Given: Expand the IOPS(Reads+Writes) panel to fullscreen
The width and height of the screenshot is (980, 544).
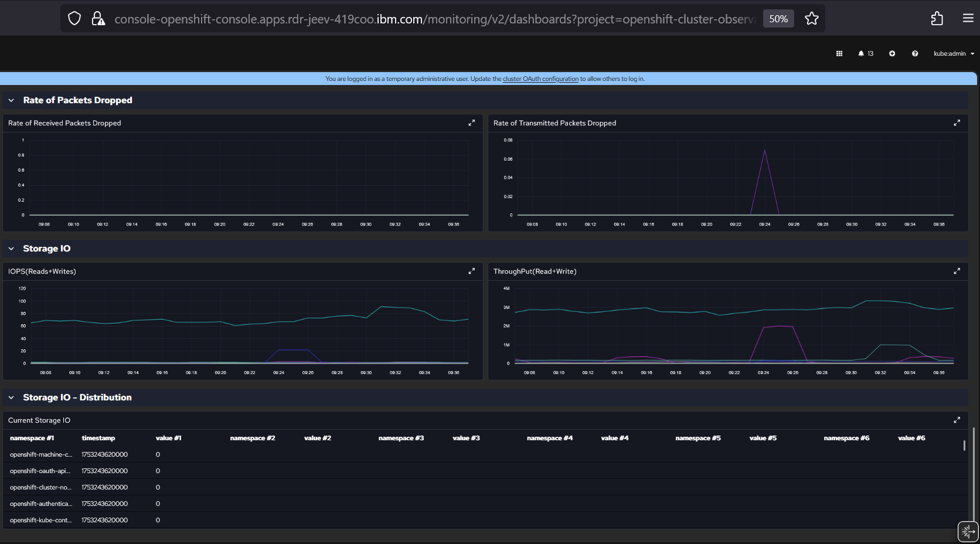Looking at the screenshot, I should (x=471, y=271).
